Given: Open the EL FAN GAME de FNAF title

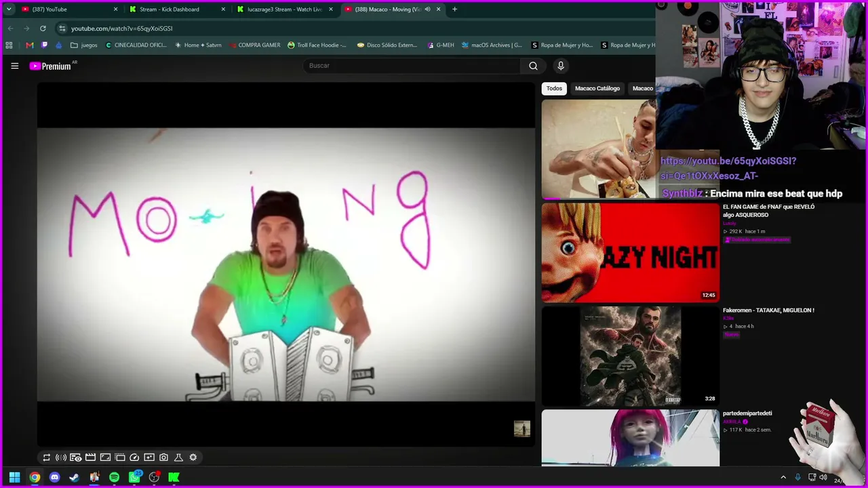Looking at the screenshot, I should coord(768,211).
